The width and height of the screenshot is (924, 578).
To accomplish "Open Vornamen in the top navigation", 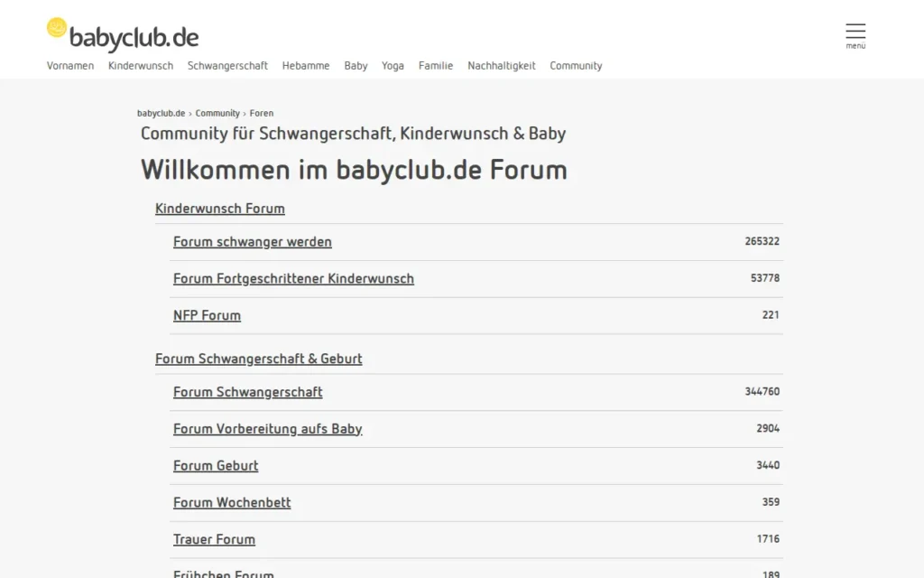I will (x=70, y=65).
